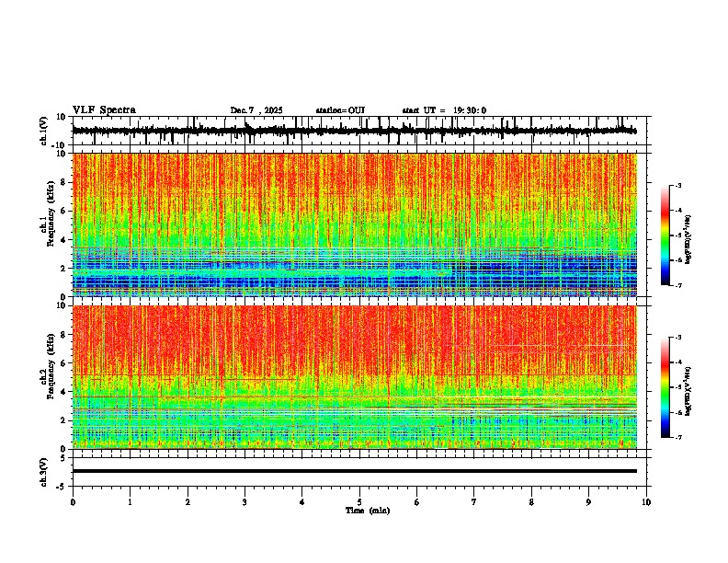The height and width of the screenshot is (563, 728).
Task: Click the "6" kHz tick of the ch.2 spectrogram
Action: (x=64, y=363)
